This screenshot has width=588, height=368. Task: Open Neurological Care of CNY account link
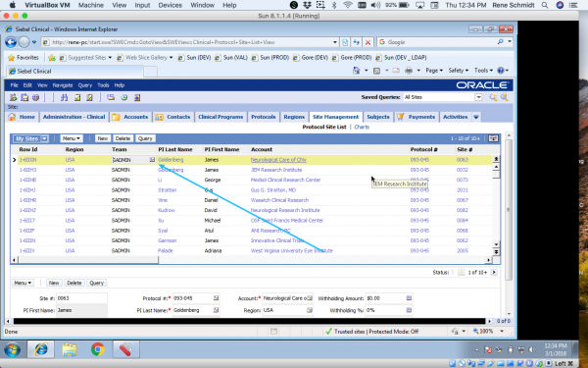click(x=278, y=160)
